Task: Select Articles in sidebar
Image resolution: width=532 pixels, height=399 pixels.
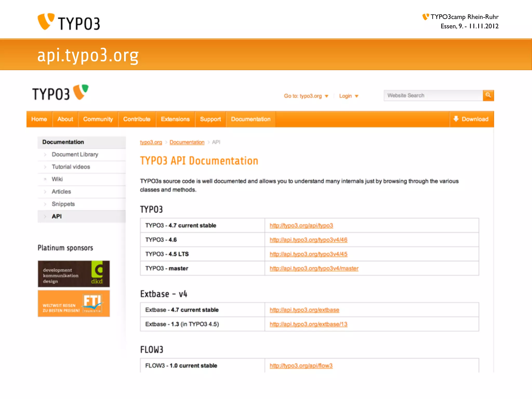Action: 82,192
